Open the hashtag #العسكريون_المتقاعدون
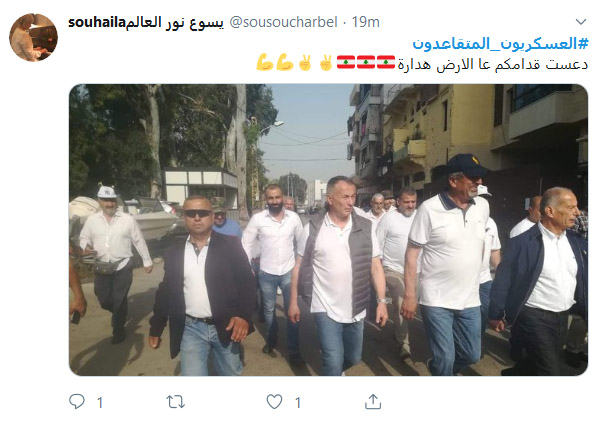Screen dimensions: 598x424 [500, 43]
